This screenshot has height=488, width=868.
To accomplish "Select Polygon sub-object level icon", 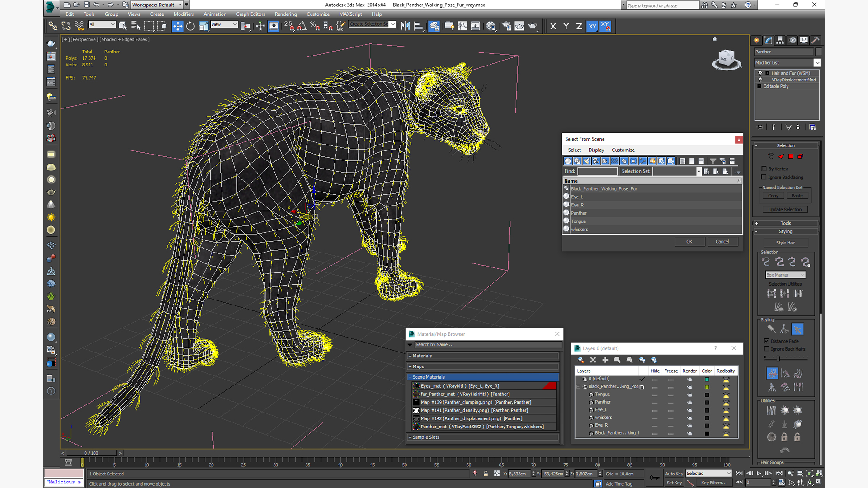I will [791, 156].
